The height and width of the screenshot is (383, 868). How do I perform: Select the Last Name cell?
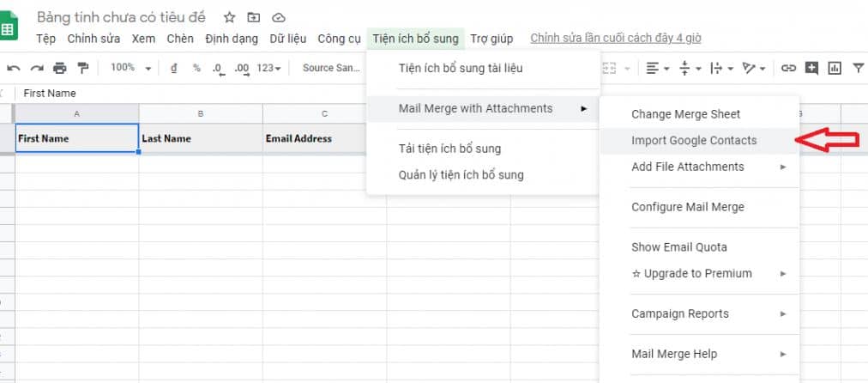click(201, 138)
